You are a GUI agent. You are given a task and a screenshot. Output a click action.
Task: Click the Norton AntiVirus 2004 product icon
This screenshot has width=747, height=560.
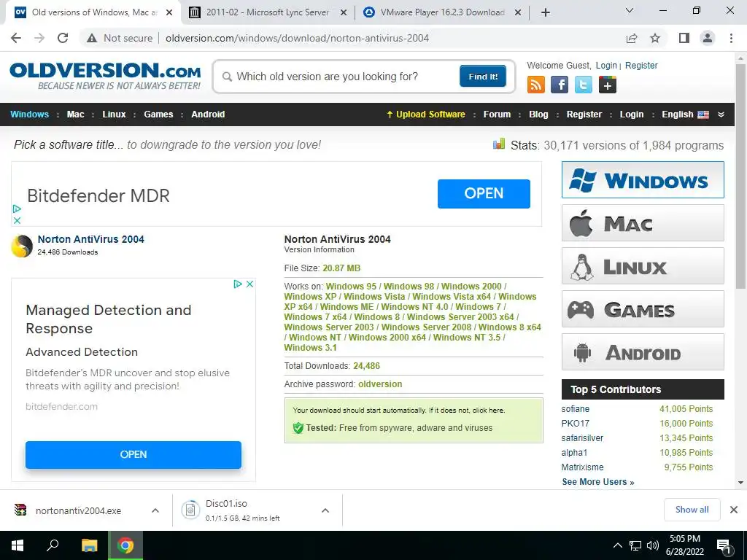pyautogui.click(x=22, y=246)
